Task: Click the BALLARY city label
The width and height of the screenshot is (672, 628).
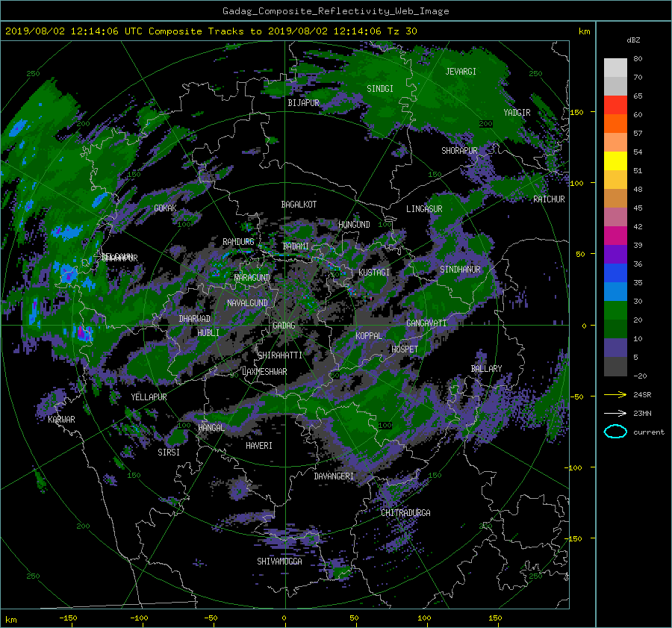Action: (x=486, y=369)
